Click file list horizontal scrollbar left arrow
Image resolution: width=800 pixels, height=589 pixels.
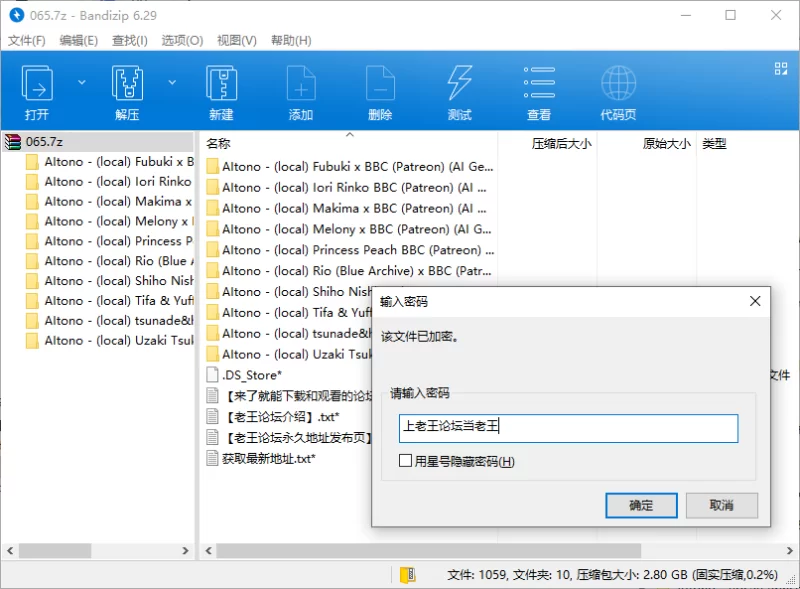click(x=208, y=551)
